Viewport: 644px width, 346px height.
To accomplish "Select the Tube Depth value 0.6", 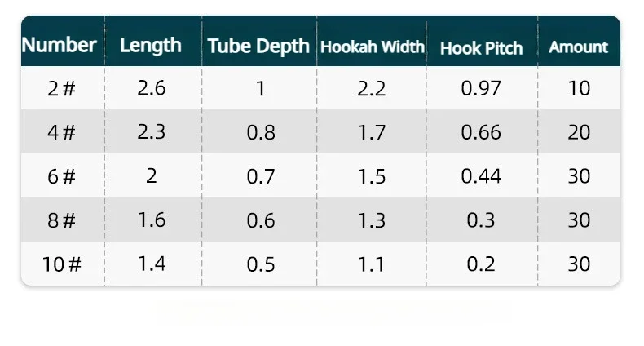I will point(260,220).
